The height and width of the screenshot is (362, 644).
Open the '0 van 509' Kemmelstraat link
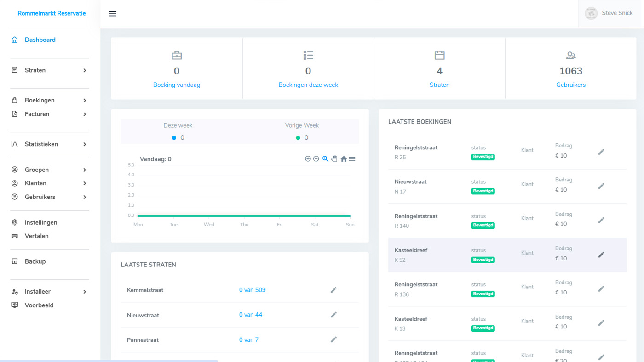click(x=252, y=290)
